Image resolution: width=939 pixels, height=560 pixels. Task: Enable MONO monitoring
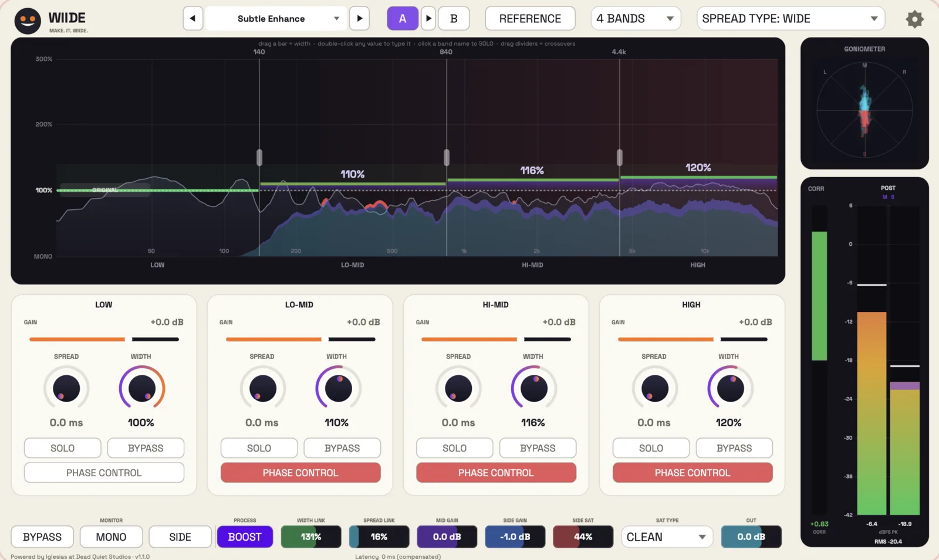point(111,537)
